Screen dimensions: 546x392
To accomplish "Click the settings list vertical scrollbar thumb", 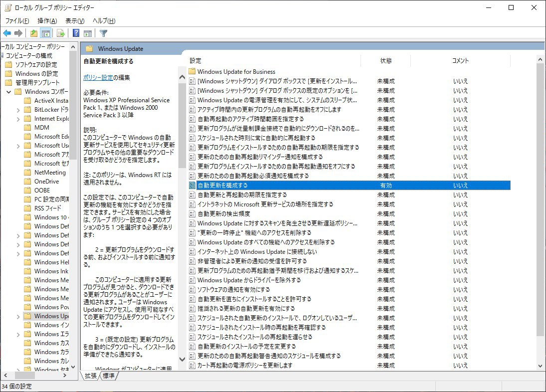I will click(540, 200).
